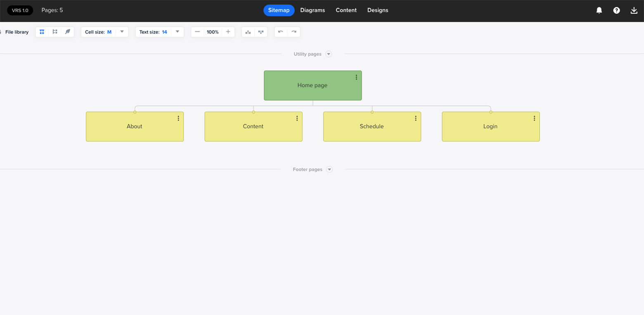This screenshot has width=644, height=315.
Task: Open notifications via the bell icon
Action: point(599,10)
